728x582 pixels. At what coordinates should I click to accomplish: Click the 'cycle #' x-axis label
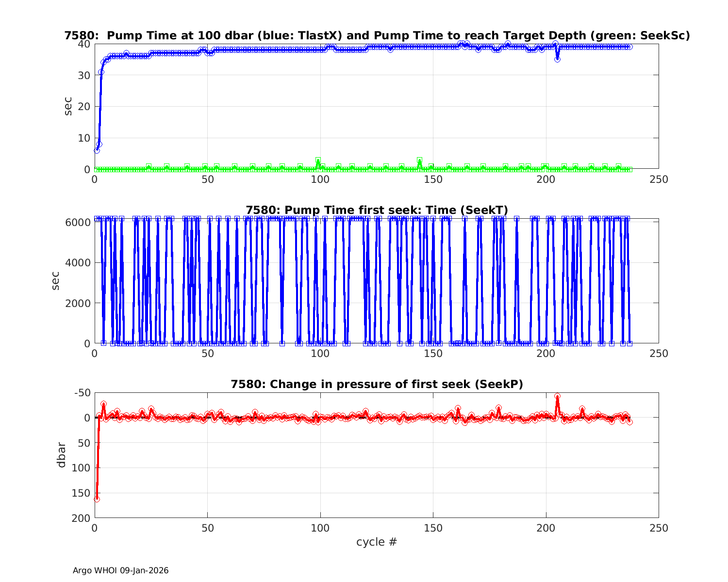tap(377, 542)
